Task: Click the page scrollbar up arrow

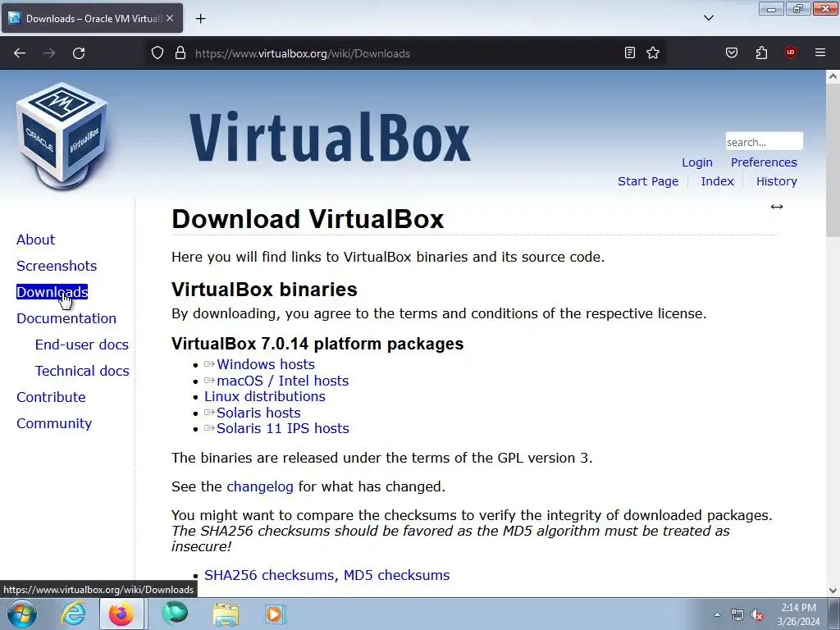Action: coord(833,76)
